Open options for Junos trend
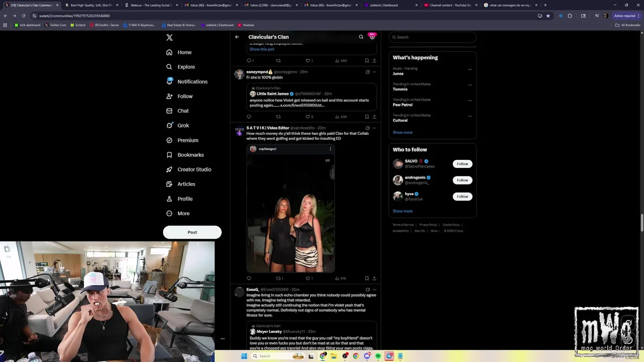644x362 pixels. pos(470,69)
